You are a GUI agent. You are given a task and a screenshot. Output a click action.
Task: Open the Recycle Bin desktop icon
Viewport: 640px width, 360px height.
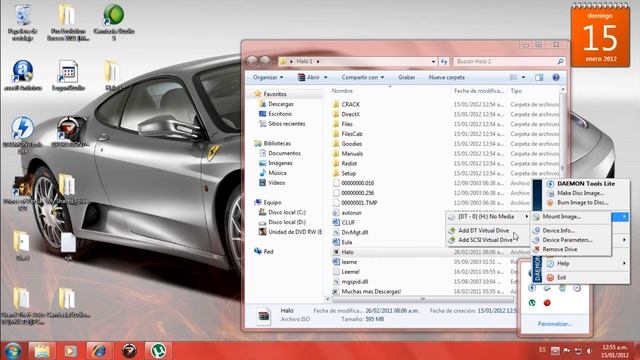click(x=23, y=22)
